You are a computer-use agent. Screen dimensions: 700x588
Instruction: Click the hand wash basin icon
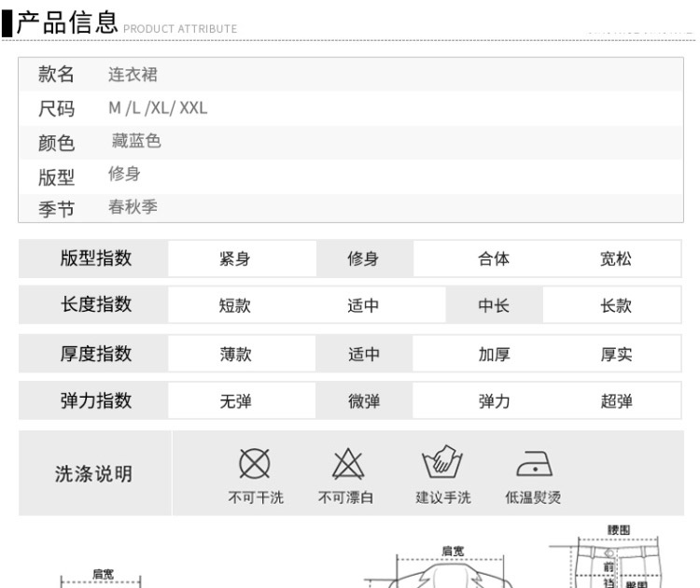tap(442, 462)
